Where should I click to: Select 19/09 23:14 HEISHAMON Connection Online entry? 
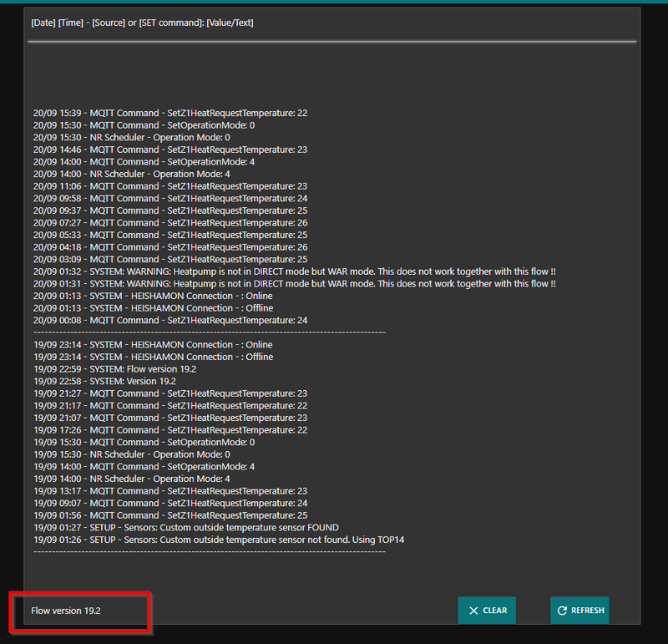click(x=153, y=345)
